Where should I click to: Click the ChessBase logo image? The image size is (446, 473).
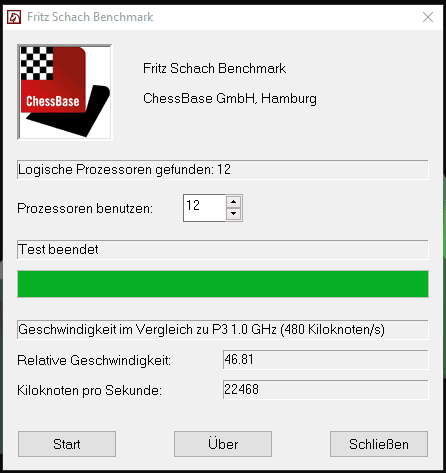[65, 92]
